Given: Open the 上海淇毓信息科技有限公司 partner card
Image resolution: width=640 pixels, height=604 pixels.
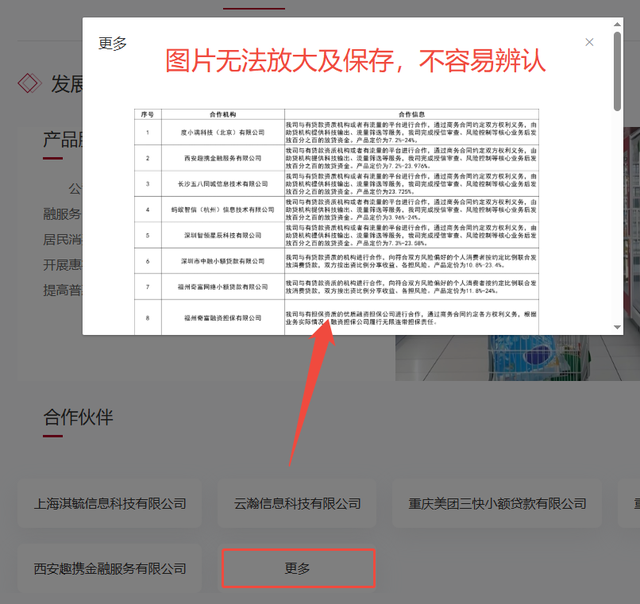Looking at the screenshot, I should click(x=110, y=503).
